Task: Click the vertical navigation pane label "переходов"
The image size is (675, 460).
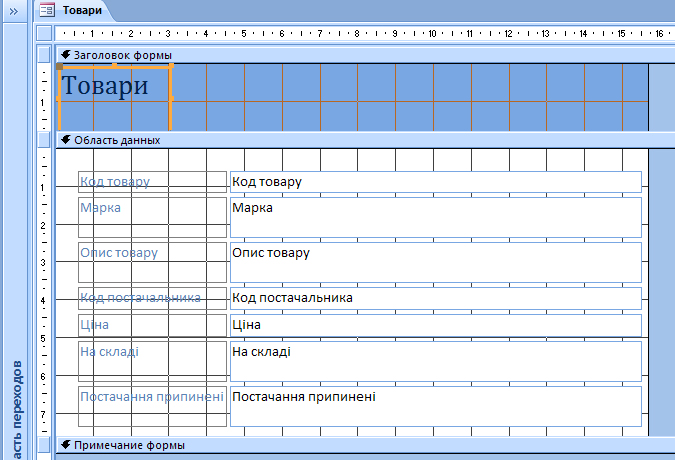Action: click(x=17, y=395)
